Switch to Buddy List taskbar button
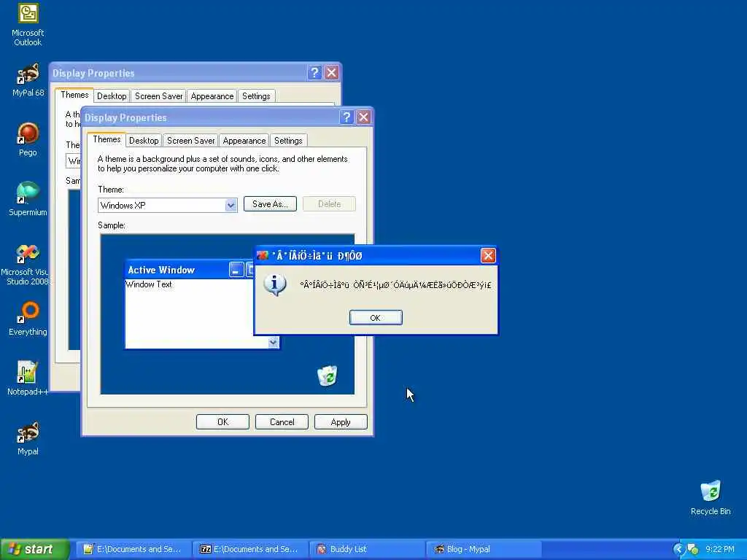Viewport: 747px width, 560px height. click(x=367, y=549)
